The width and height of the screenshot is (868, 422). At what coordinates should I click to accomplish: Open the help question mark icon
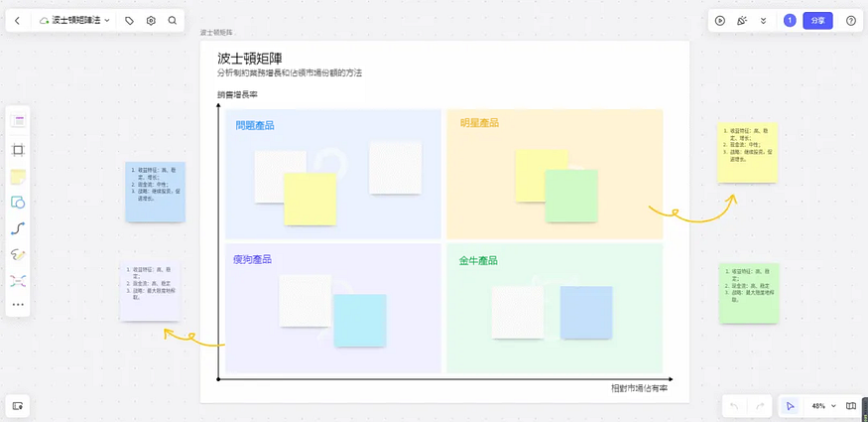[x=851, y=21]
